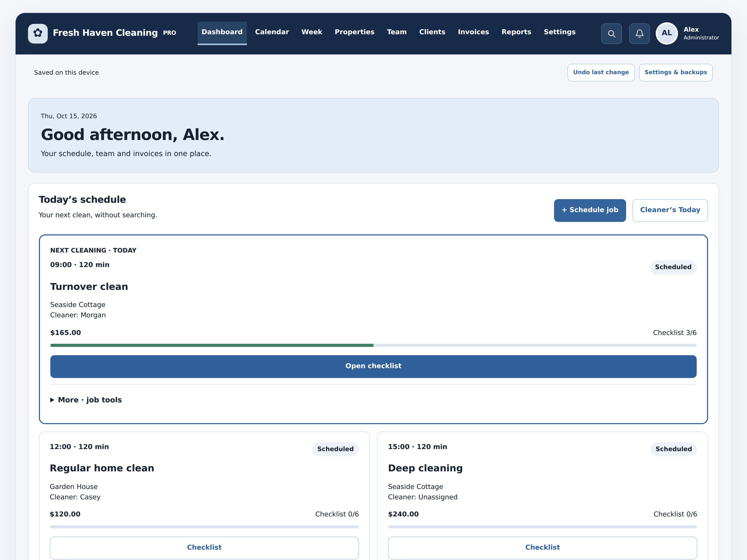This screenshot has width=747, height=560.
Task: Click the Deep cleaning job title
Action: [426, 468]
